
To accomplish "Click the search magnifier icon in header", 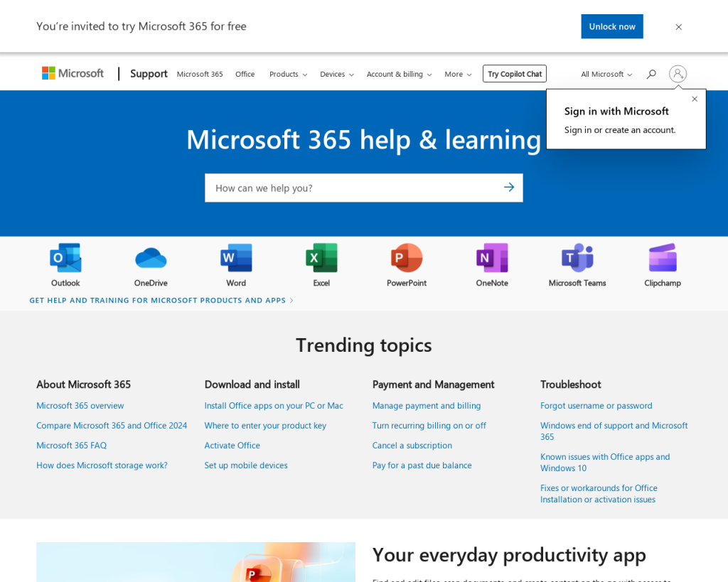I will pos(651,74).
